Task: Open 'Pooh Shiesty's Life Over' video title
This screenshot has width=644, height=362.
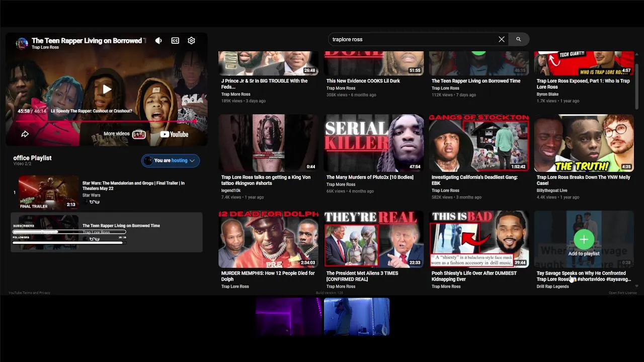Action: [x=474, y=277]
